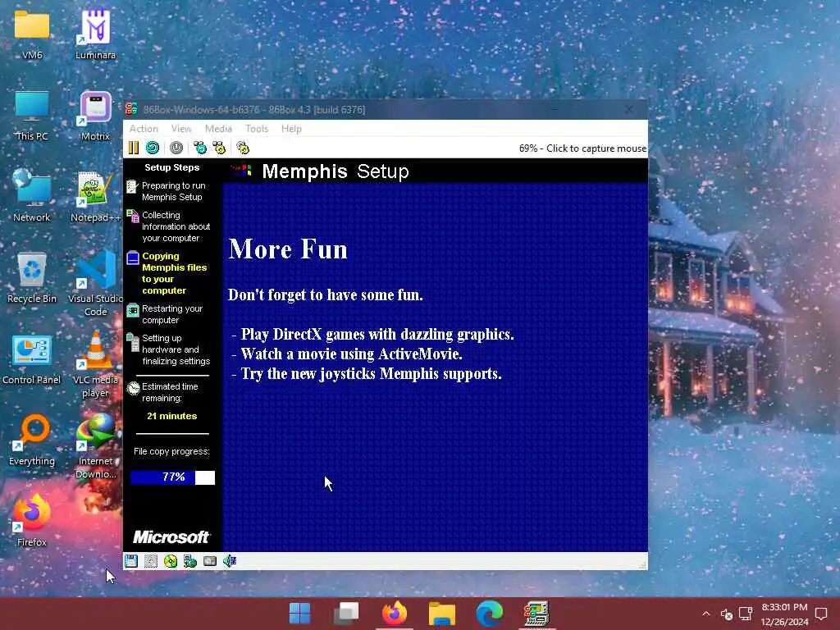Open the Action menu in 86Box

(x=144, y=129)
